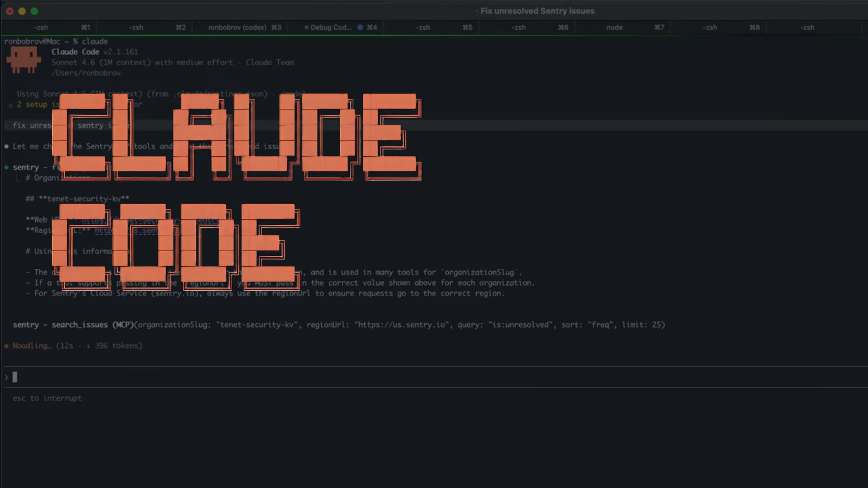Click the '## **tenet-security-kv**' heading line
Image resolution: width=868 pixels, height=488 pixels.
pos(77,199)
